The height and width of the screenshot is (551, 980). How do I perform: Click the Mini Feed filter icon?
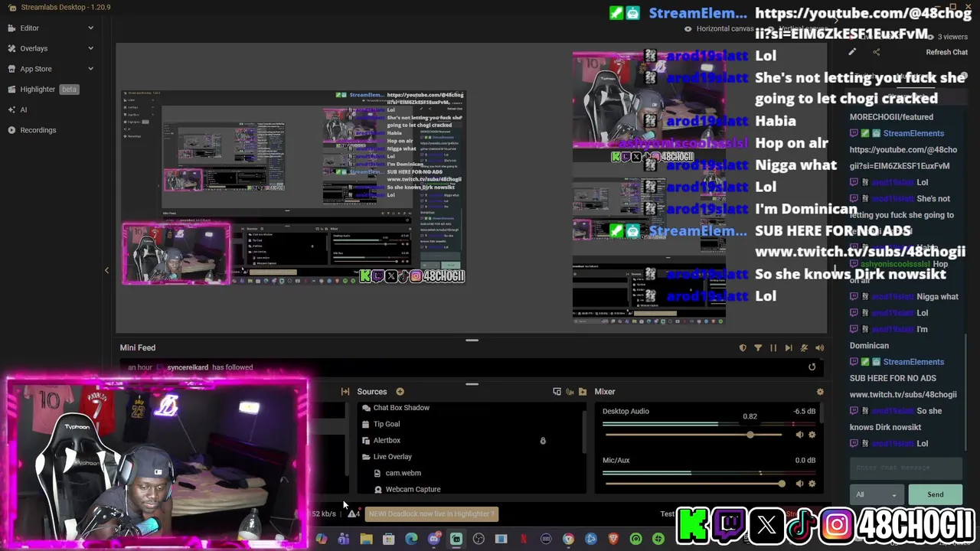[758, 348]
